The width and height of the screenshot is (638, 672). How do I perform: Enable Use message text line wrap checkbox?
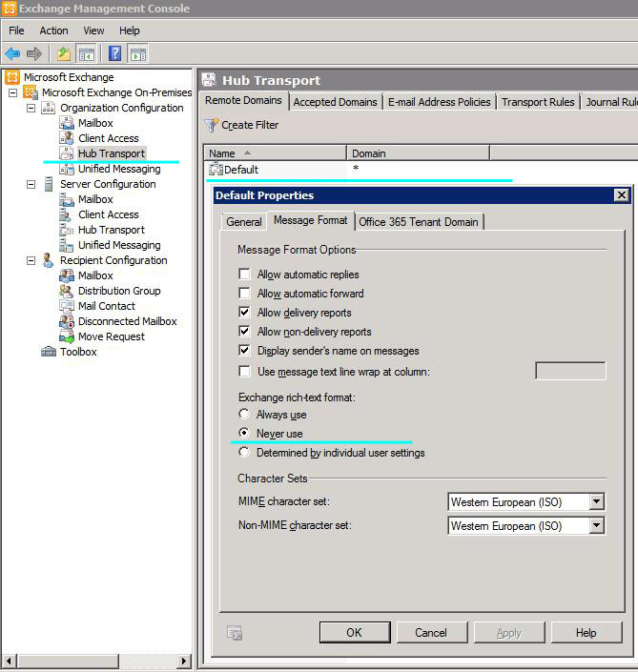tap(244, 371)
